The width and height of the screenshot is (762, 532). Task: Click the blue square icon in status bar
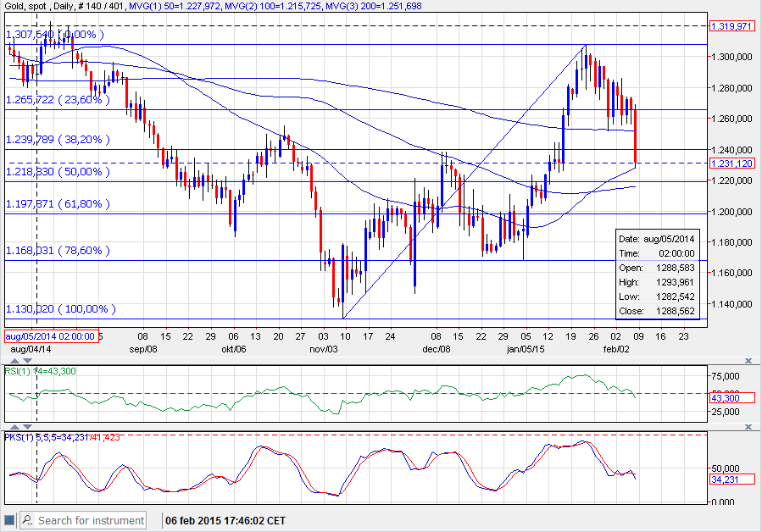(x=8, y=520)
